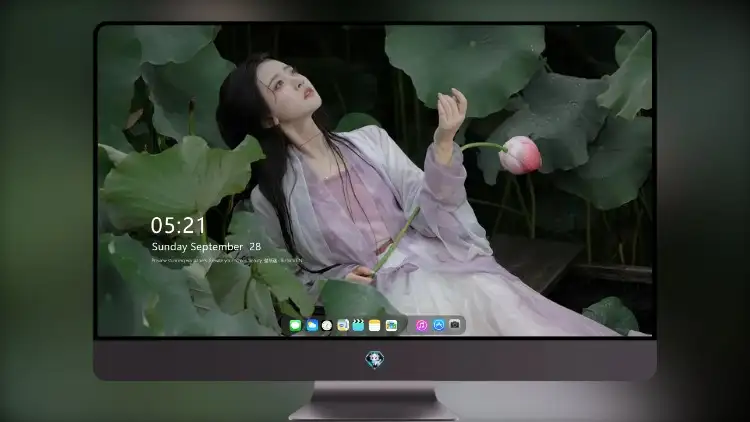The height and width of the screenshot is (422, 750).
Task: Open the Photos gallery dock icon
Action: point(391,325)
